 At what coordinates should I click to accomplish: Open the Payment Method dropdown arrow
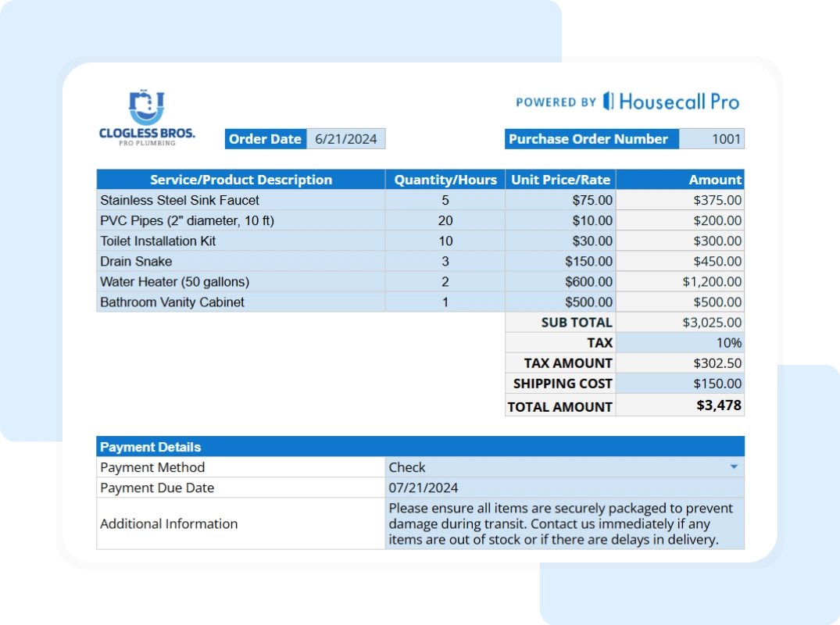coord(734,466)
